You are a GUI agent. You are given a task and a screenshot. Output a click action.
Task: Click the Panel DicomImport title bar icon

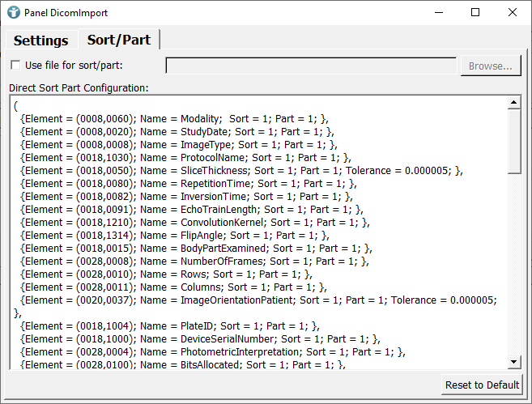13,12
